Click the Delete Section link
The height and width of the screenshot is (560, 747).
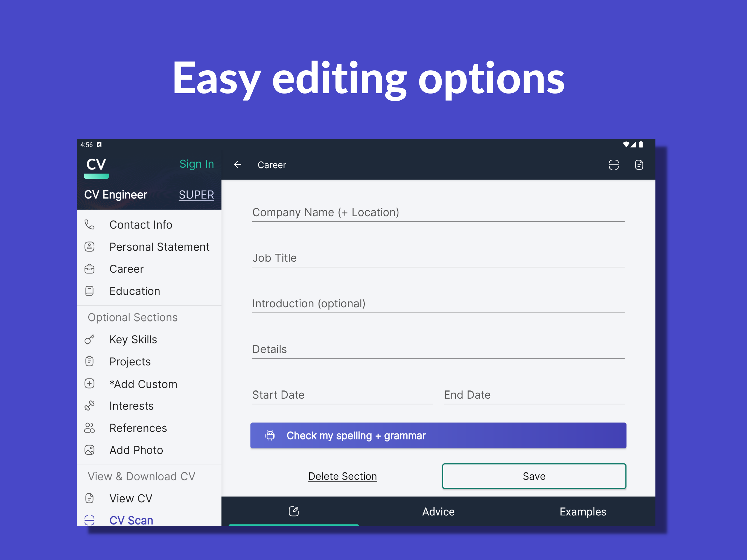point(342,476)
